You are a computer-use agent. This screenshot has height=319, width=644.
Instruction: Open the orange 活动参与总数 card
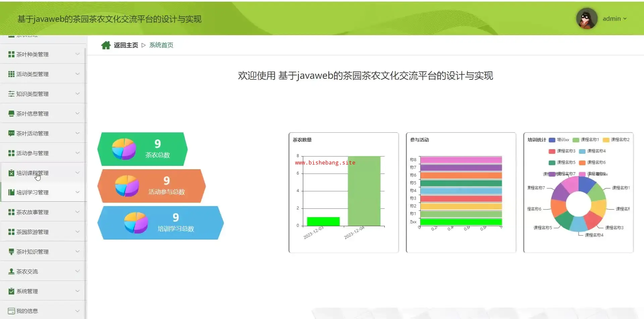point(152,186)
